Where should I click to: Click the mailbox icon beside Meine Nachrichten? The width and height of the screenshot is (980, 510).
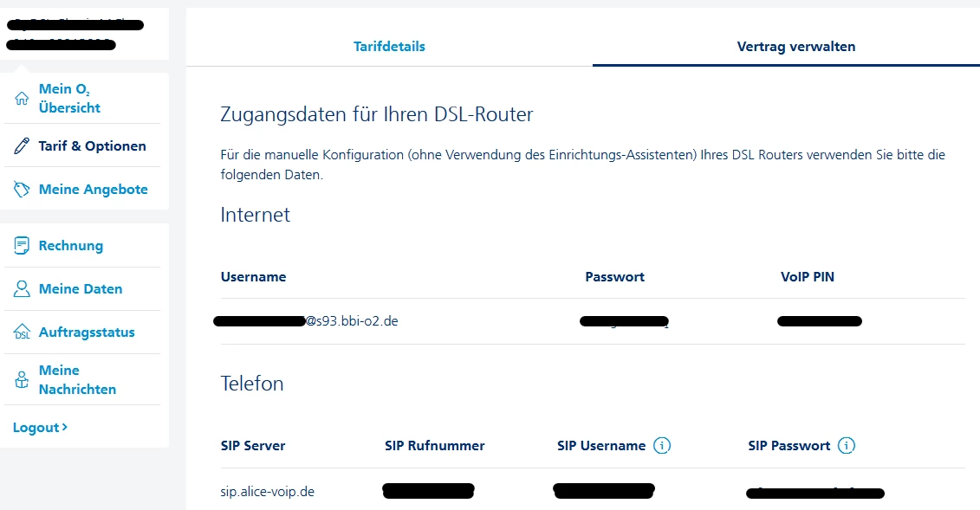click(x=23, y=380)
